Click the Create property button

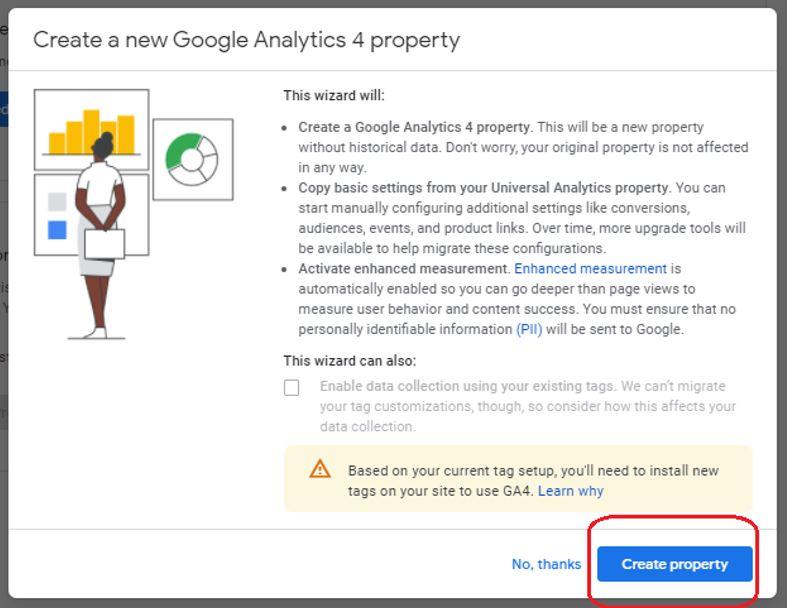coord(675,564)
